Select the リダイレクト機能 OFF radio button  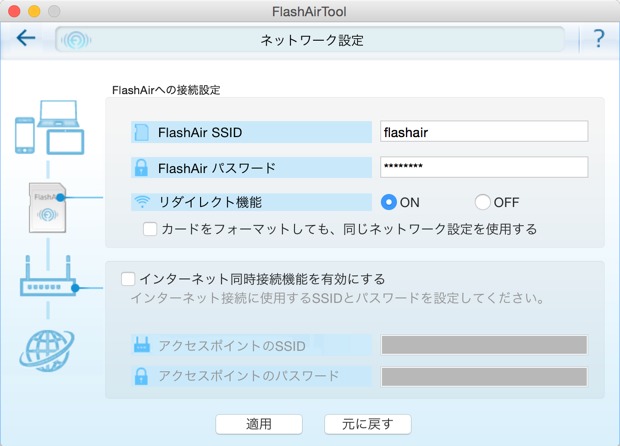(483, 202)
